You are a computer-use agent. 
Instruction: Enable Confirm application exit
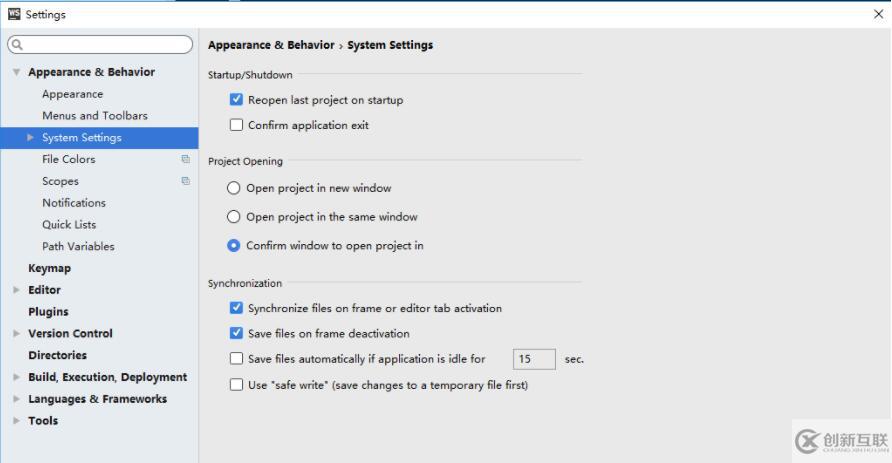[x=236, y=125]
